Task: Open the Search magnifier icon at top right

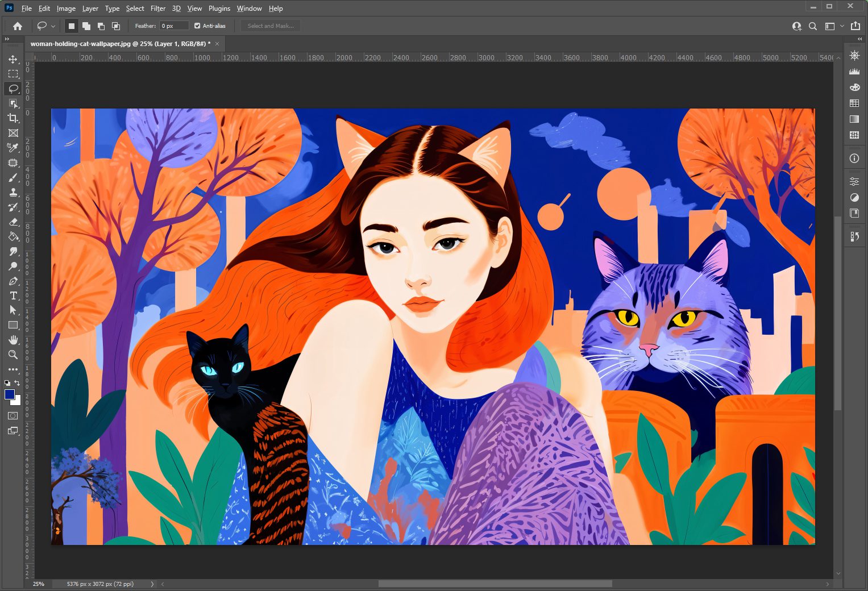Action: pos(813,26)
